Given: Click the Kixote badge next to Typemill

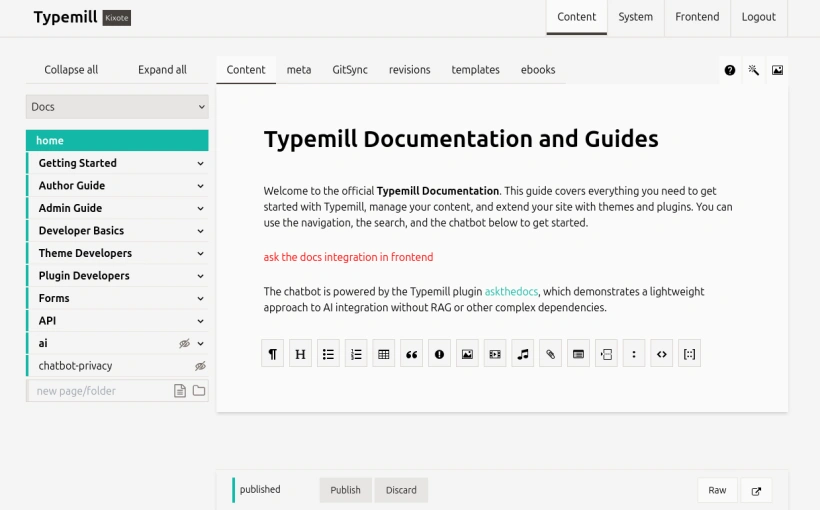Looking at the screenshot, I should 117,18.
